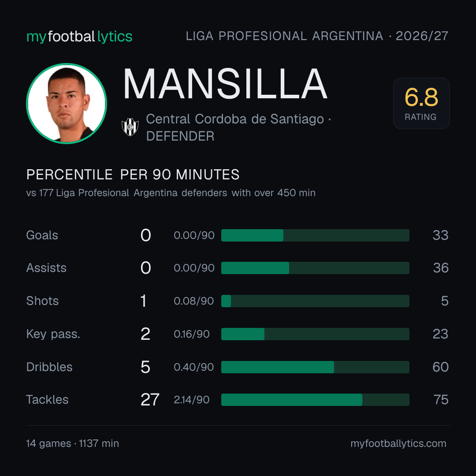The width and height of the screenshot is (476, 476).
Task: Select the 6.8 rating badge
Action: (x=421, y=103)
